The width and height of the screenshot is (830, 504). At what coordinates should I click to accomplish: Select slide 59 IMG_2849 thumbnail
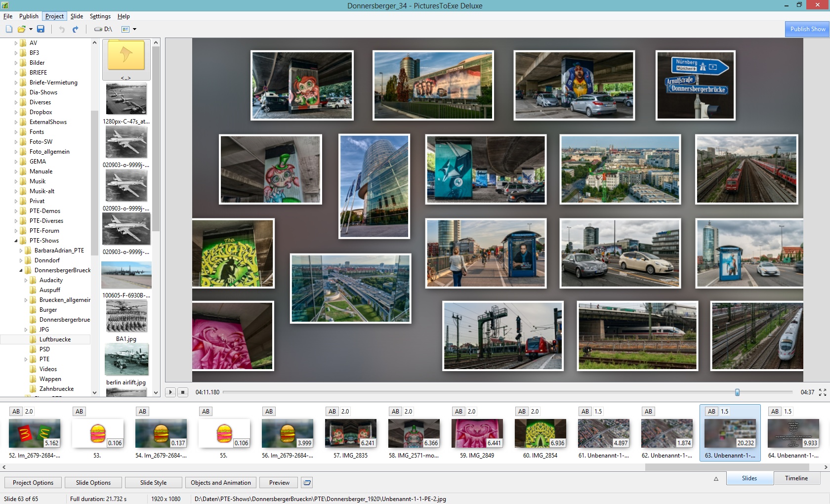click(477, 433)
